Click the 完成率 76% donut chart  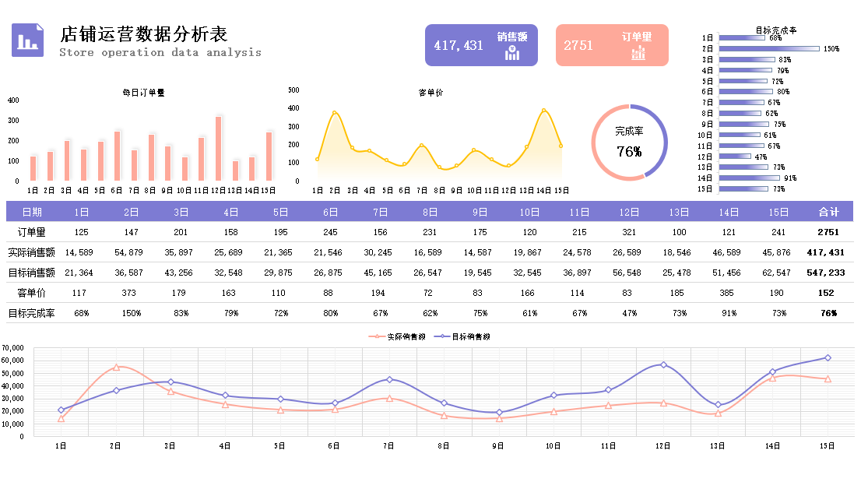630,142
